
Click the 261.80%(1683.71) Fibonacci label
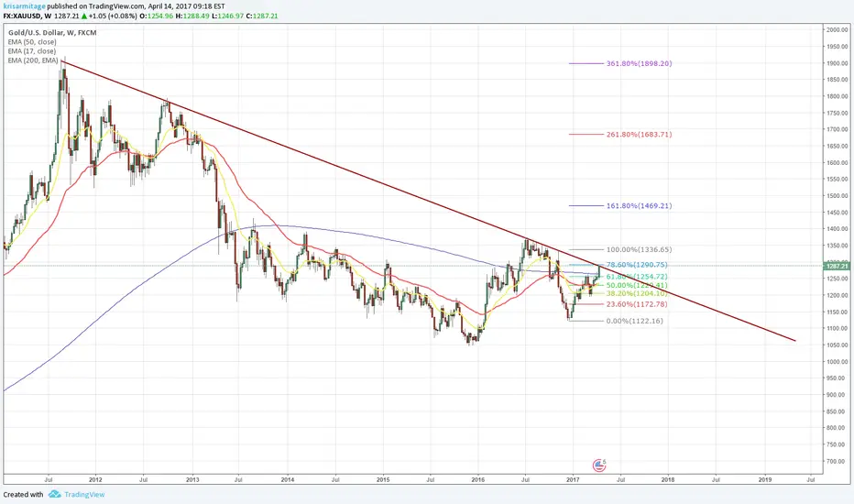639,134
